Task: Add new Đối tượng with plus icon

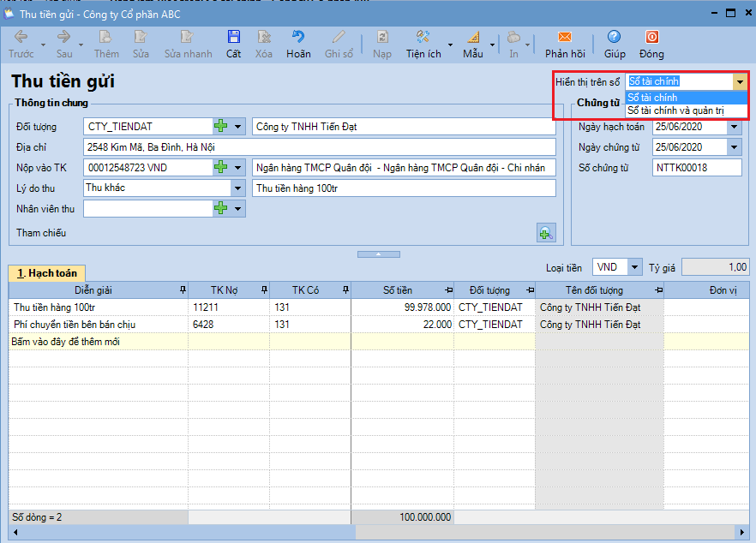Action: [221, 126]
